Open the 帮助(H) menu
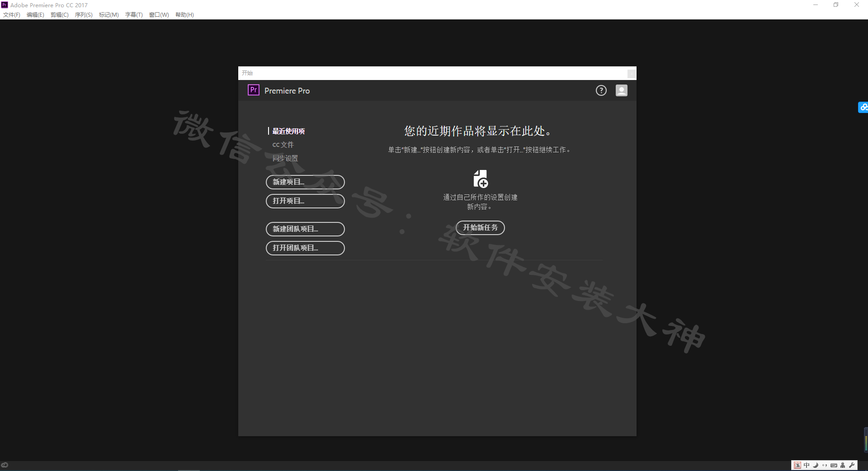The image size is (868, 471). coord(184,15)
